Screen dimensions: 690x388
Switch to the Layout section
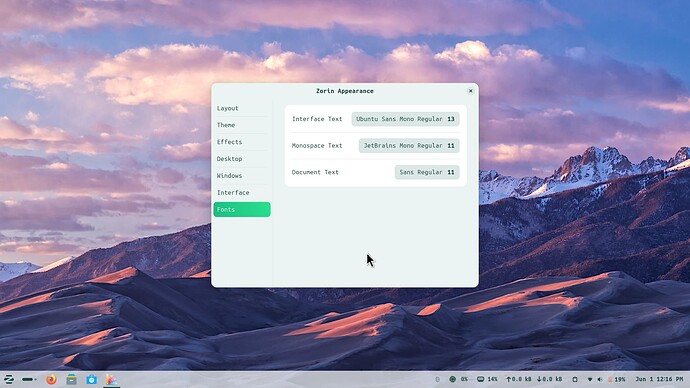click(x=242, y=108)
